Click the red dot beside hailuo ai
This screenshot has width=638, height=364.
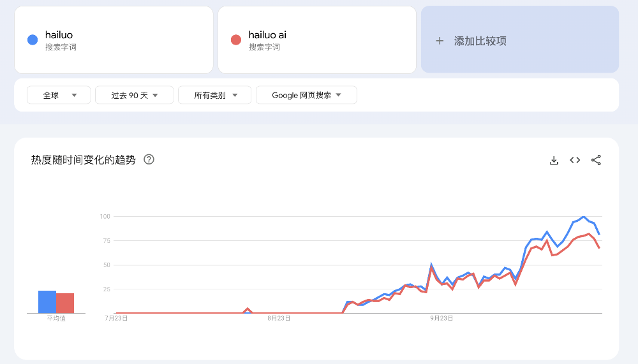point(236,40)
